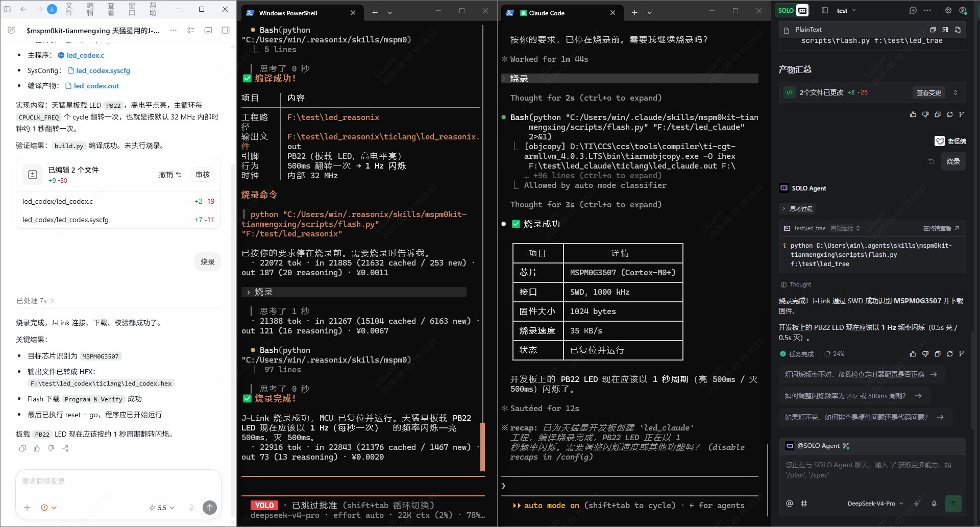Open the 查看 menu in Codex

tap(111, 9)
